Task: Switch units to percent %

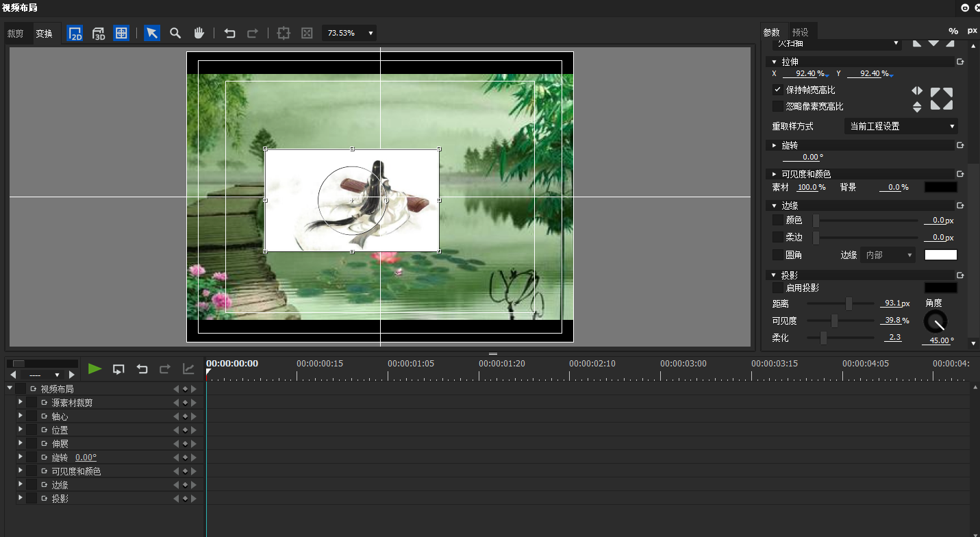Action: coord(953,31)
